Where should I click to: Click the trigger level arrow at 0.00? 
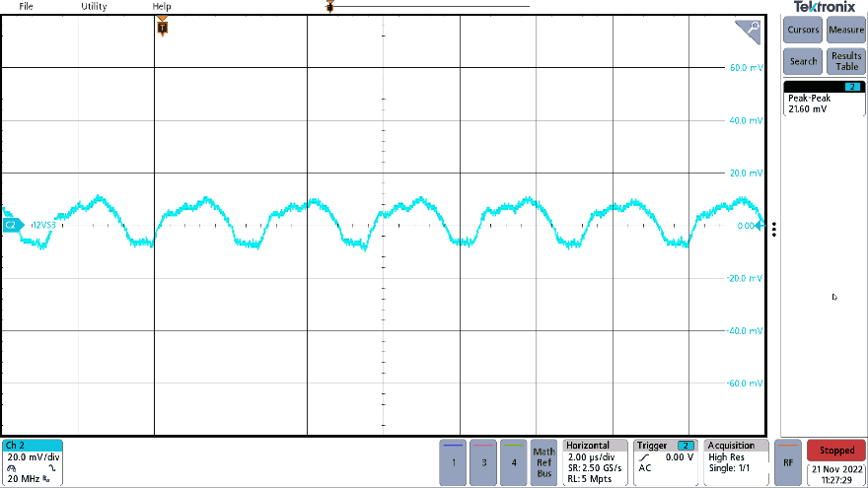[760, 225]
